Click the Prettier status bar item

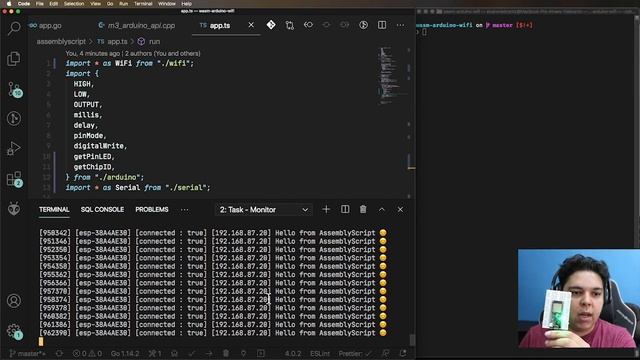pyautogui.click(x=355, y=353)
